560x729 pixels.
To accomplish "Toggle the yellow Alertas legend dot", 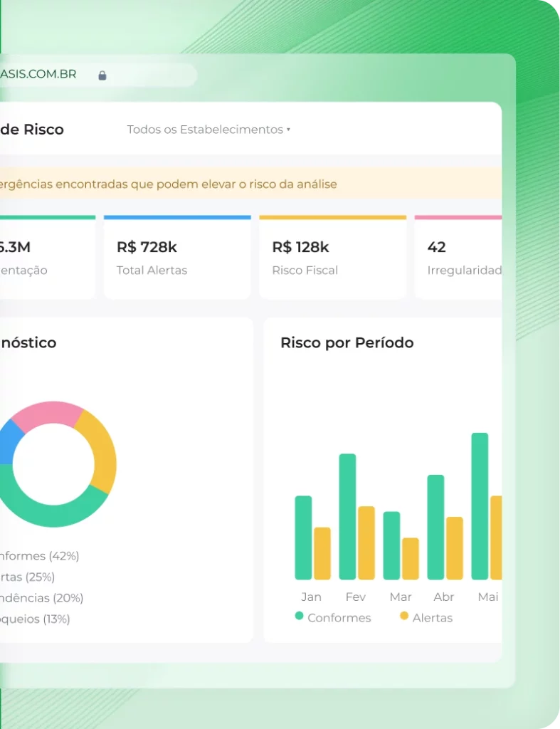I will 404,616.
